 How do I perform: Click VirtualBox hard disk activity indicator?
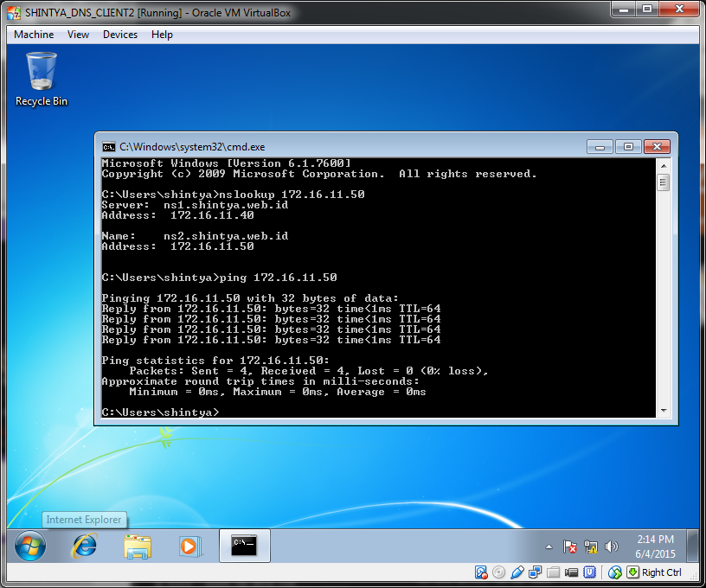pyautogui.click(x=481, y=572)
